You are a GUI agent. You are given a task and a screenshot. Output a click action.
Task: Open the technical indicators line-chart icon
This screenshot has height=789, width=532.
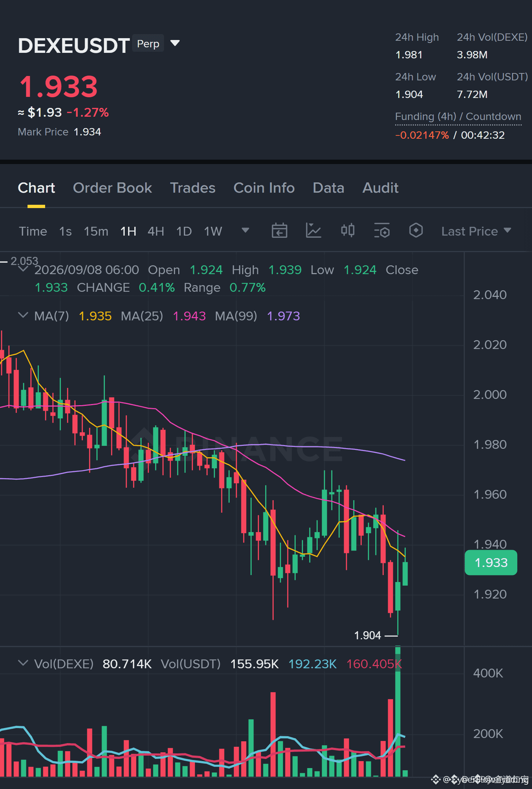coord(313,231)
